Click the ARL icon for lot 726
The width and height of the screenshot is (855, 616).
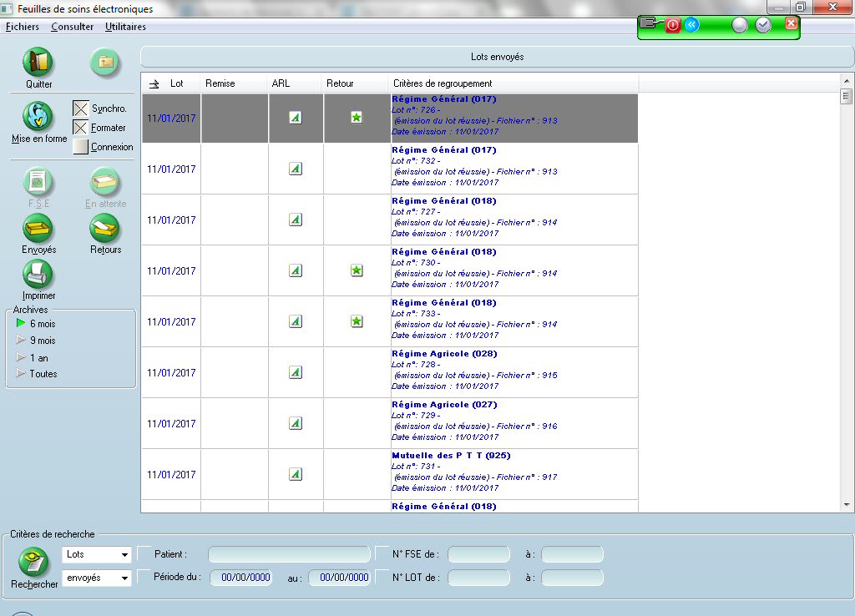tap(295, 118)
